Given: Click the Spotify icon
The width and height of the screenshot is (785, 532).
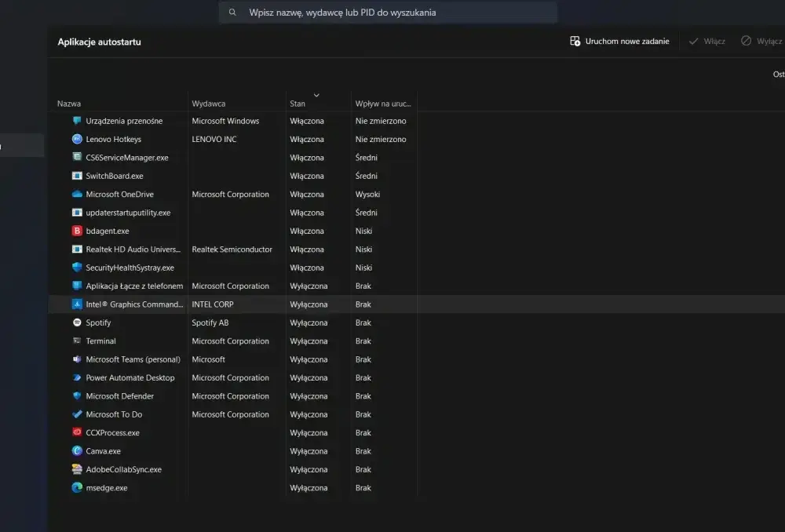Looking at the screenshot, I should pos(77,322).
